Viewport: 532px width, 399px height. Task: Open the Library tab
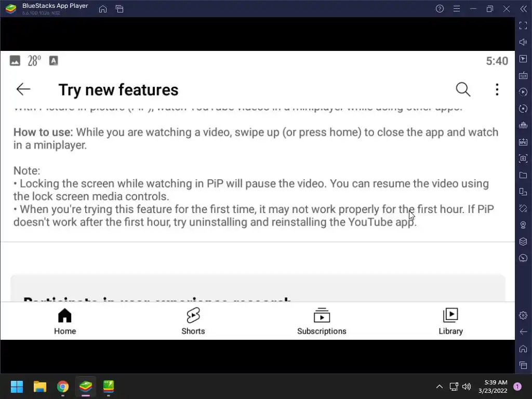(450, 321)
